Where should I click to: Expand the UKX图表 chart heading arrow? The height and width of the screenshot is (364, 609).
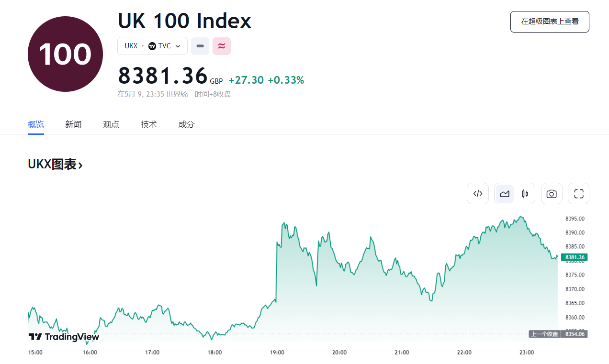(x=80, y=165)
